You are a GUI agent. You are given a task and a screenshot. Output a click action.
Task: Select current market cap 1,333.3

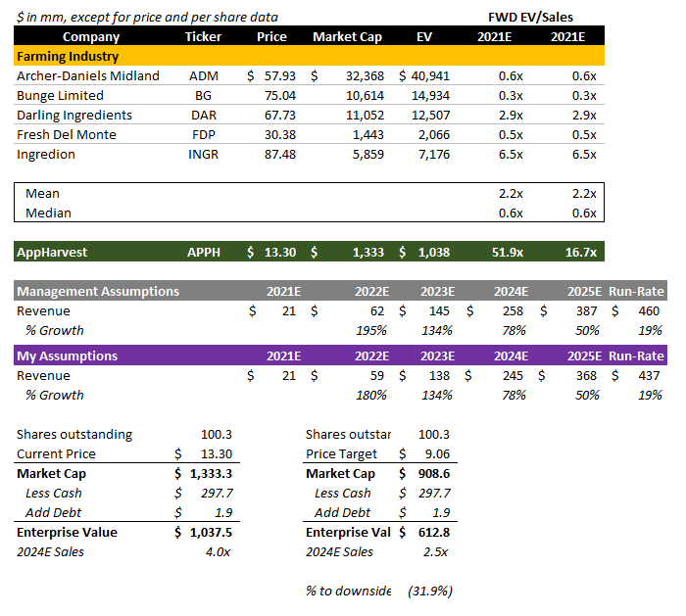point(211,474)
